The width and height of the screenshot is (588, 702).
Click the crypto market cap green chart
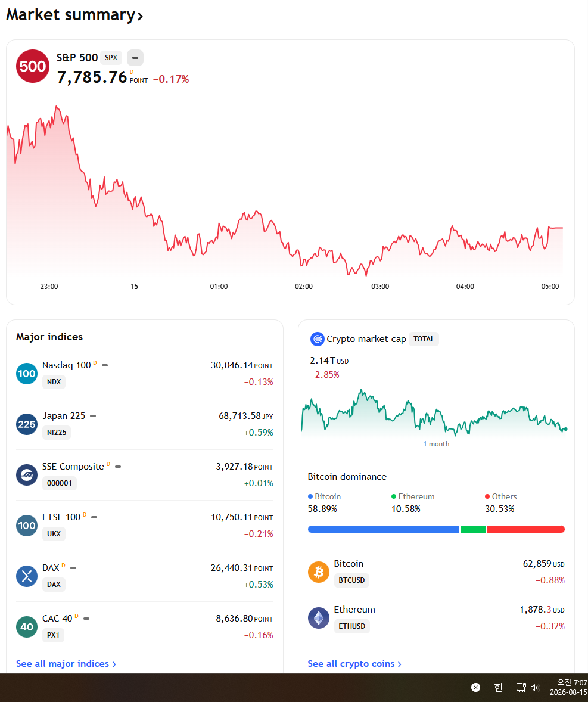point(434,413)
